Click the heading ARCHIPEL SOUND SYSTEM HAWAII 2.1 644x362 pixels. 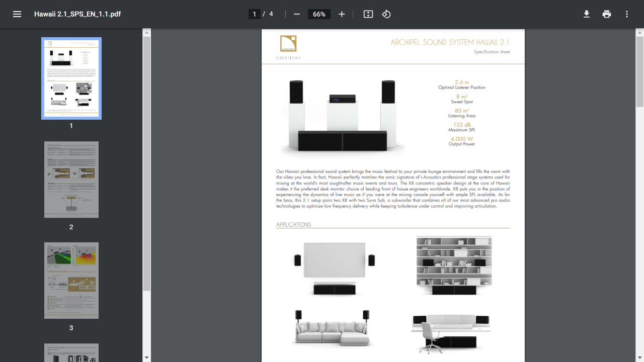pyautogui.click(x=450, y=42)
